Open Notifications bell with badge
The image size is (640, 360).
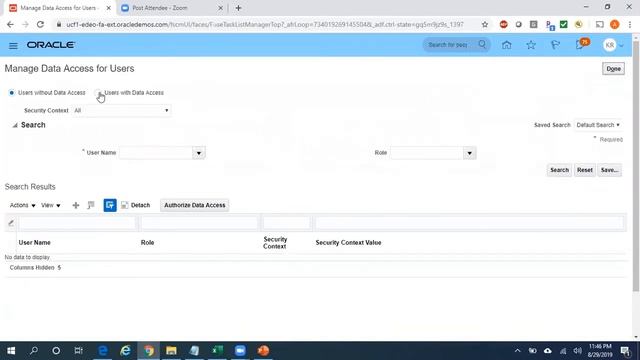click(x=581, y=44)
